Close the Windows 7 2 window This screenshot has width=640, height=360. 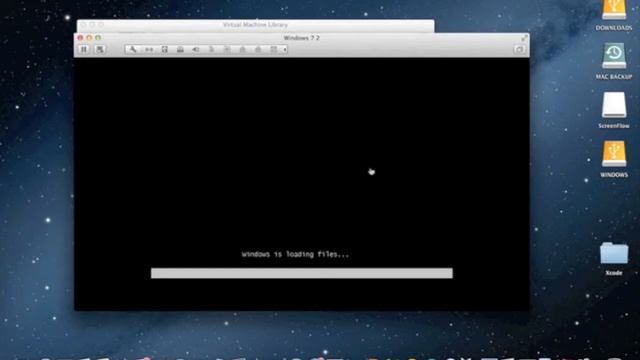coord(80,38)
